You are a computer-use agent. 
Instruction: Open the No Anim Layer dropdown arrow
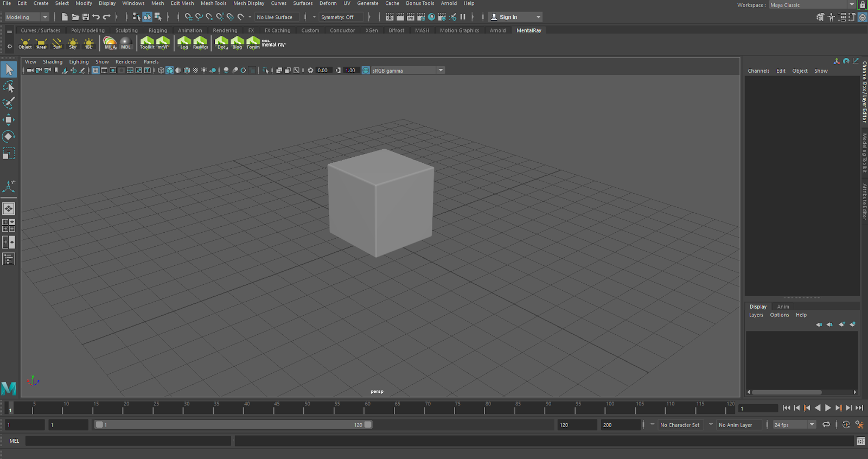pyautogui.click(x=711, y=425)
